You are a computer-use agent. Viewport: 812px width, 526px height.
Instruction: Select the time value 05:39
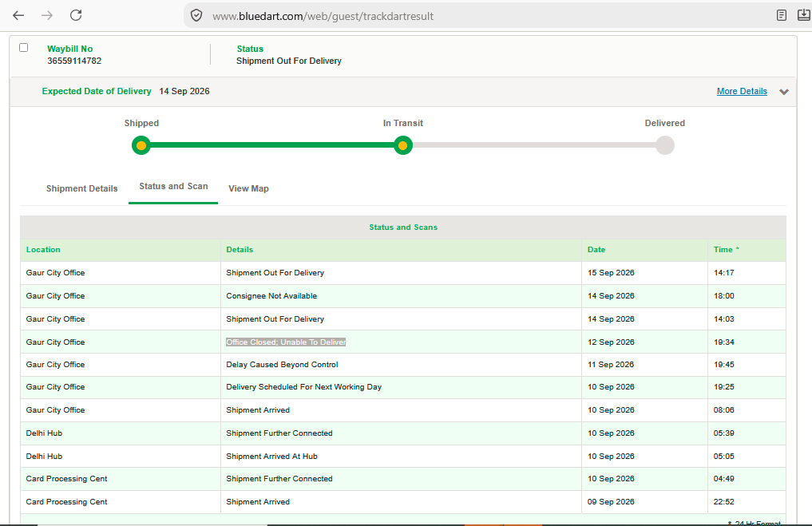(724, 433)
